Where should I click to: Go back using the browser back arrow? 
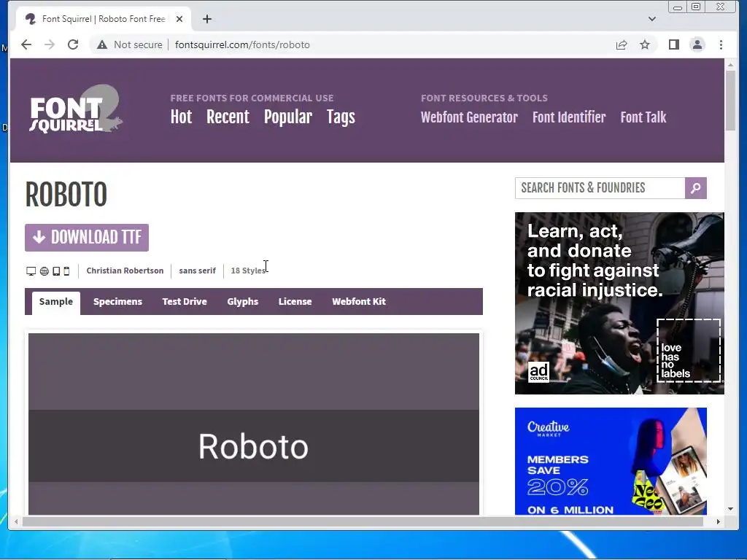click(26, 44)
